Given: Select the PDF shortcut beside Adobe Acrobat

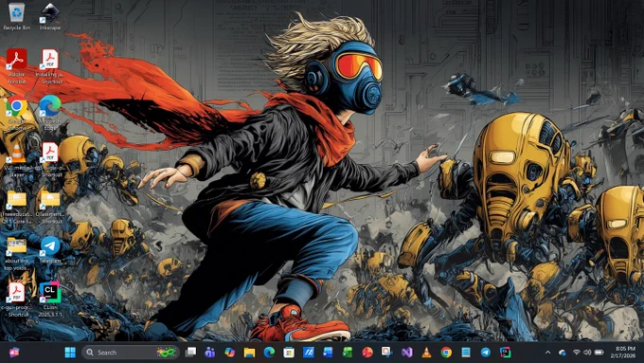Looking at the screenshot, I should pos(50,65).
